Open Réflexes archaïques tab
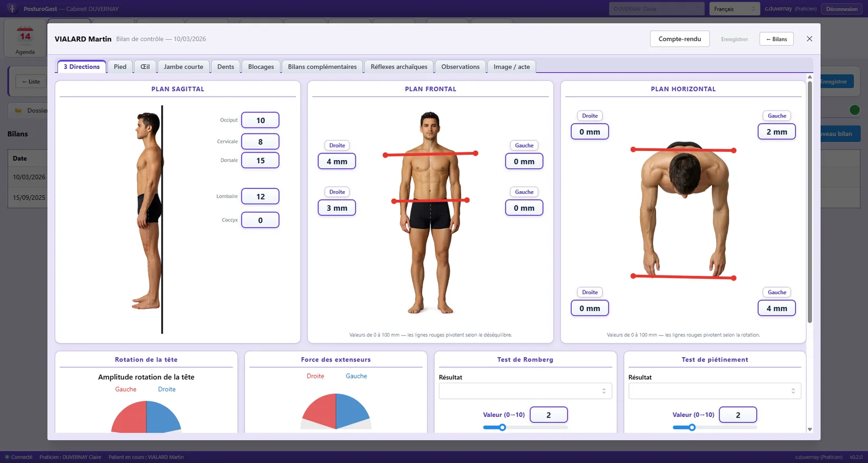The image size is (868, 463). 399,67
